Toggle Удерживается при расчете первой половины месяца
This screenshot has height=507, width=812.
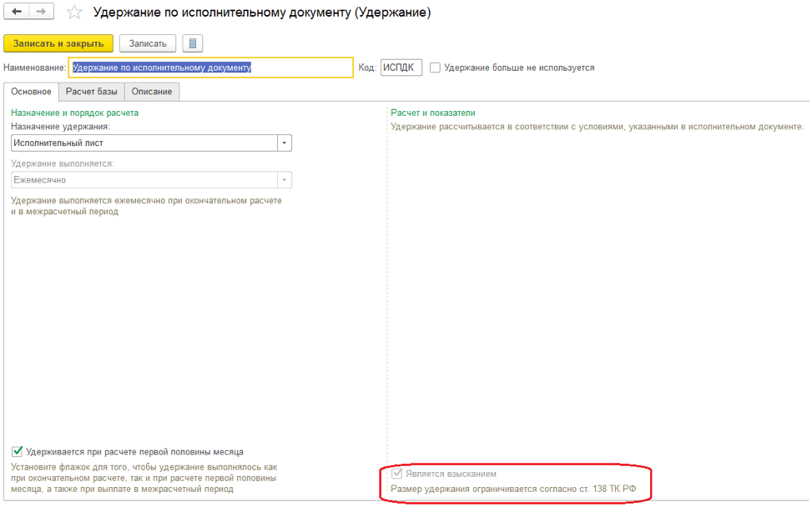(17, 452)
